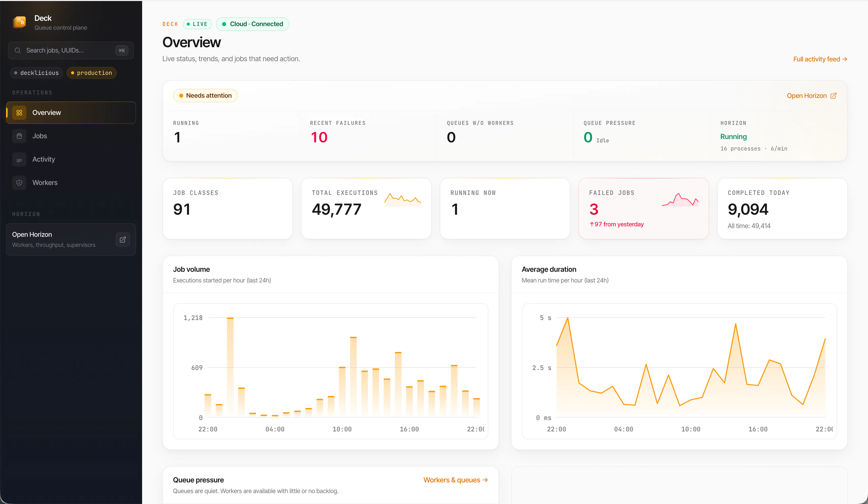Click the Cloud · Connected status pill
The width and height of the screenshot is (868, 504).
point(253,24)
